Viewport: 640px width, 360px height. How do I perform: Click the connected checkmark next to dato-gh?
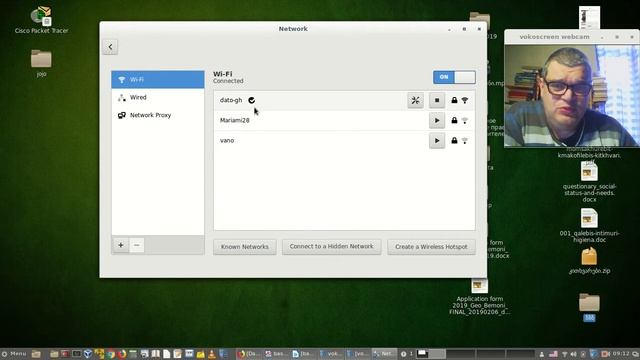click(251, 100)
